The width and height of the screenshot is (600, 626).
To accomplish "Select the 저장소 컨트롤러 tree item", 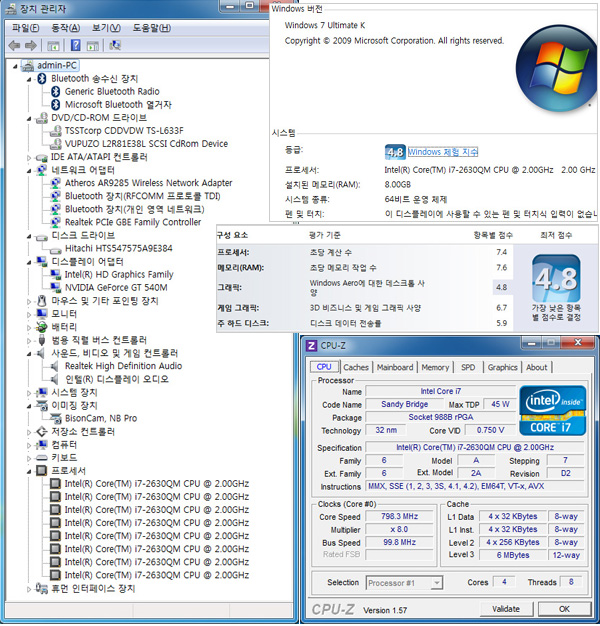I will pos(83,432).
